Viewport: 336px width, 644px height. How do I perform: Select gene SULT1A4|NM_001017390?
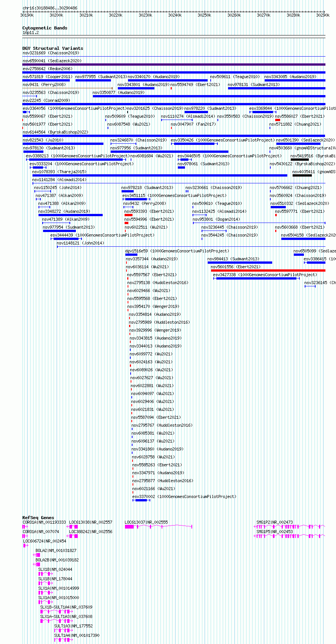click(x=77, y=635)
